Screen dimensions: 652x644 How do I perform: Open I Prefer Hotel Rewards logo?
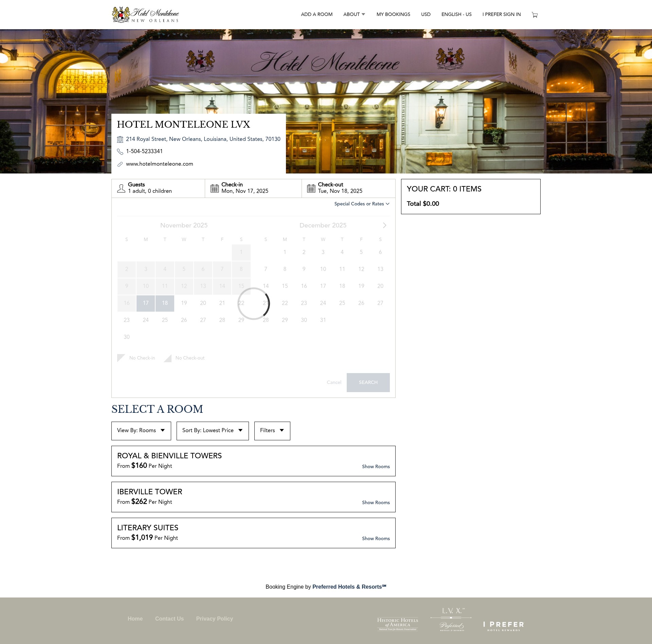[x=504, y=626]
